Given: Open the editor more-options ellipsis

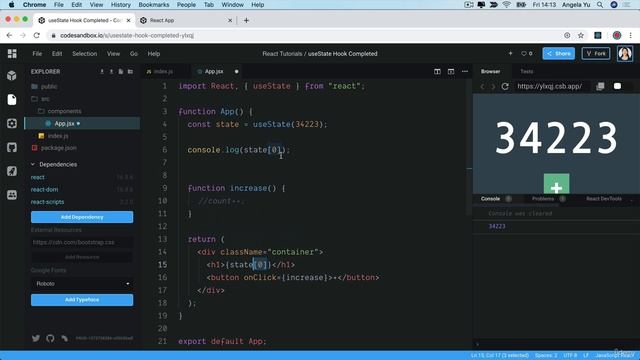Looking at the screenshot, I should (465, 71).
